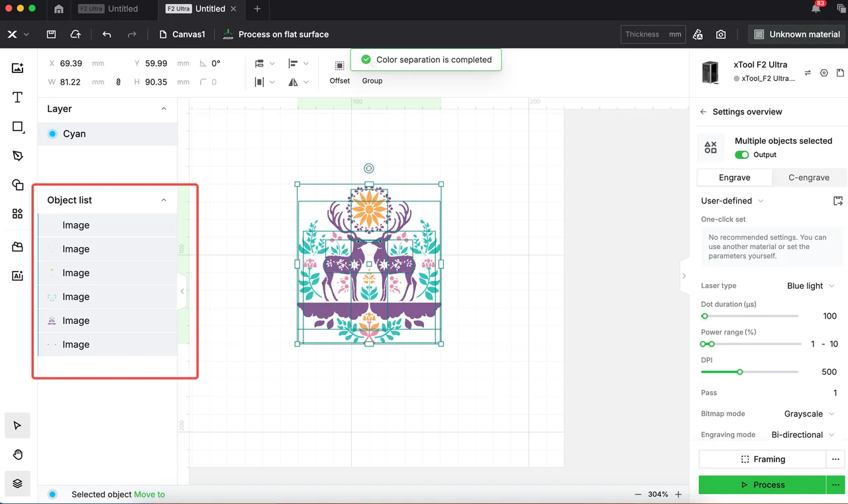Image resolution: width=848 pixels, height=504 pixels.
Task: Click the Group objects tool
Action: (372, 72)
